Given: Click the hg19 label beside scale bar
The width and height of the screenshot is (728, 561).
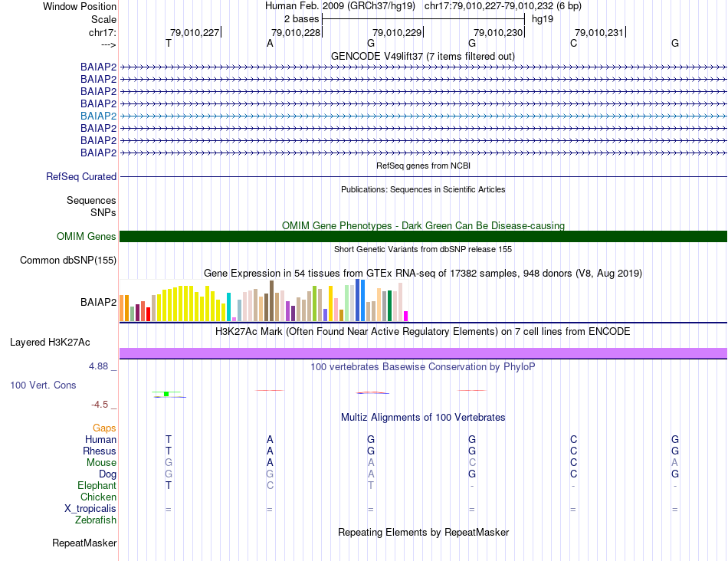Looking at the screenshot, I should [x=543, y=19].
